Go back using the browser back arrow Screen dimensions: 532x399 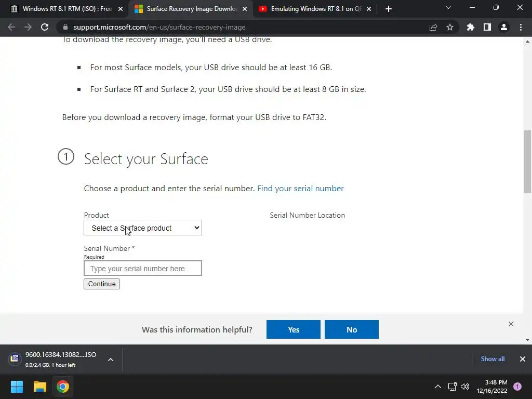pyautogui.click(x=11, y=27)
